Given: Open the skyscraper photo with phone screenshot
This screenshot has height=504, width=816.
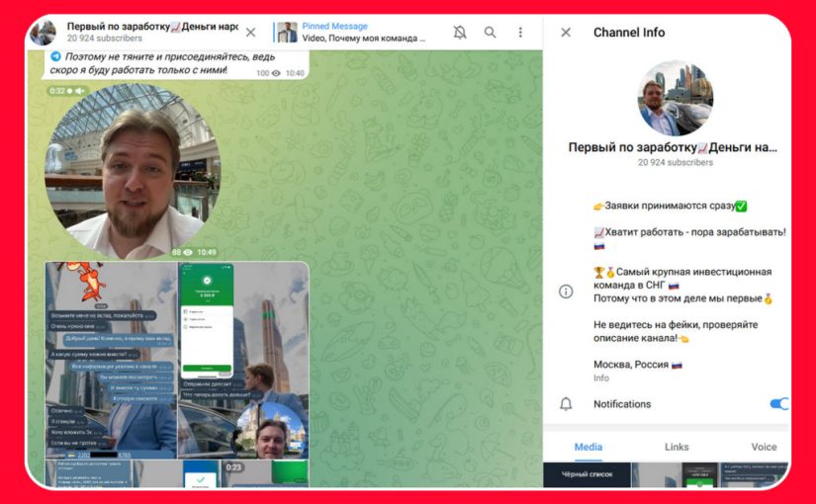Looking at the screenshot, I should [x=243, y=360].
